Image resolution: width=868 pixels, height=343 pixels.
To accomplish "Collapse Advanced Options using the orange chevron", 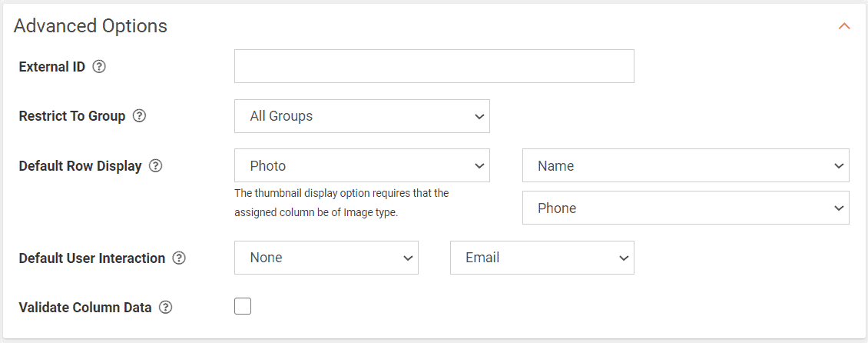I will (844, 26).
